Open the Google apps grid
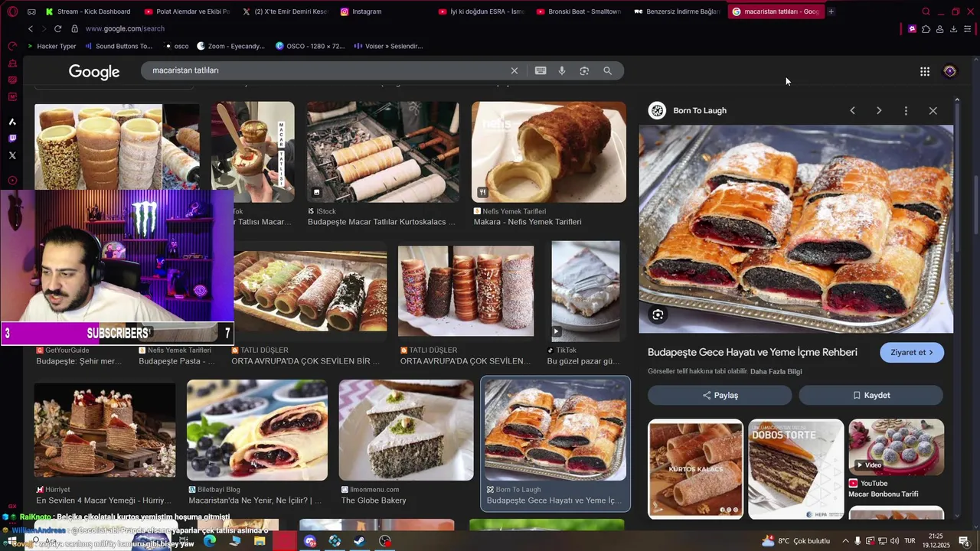The image size is (980, 551). [x=925, y=71]
